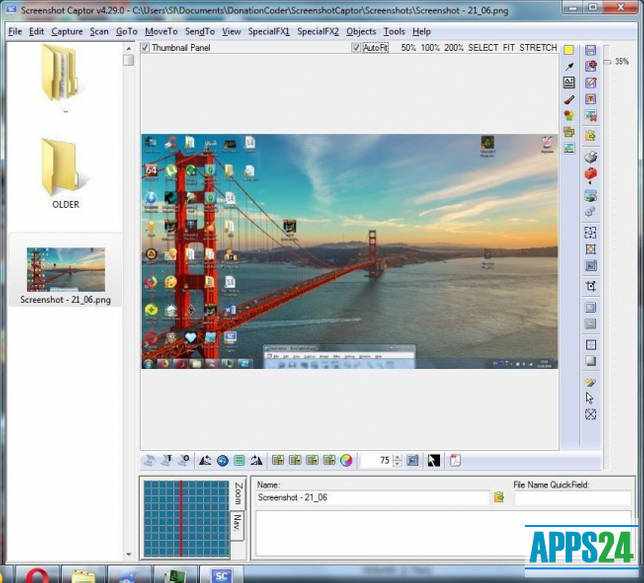Toggle the Thumbnail Panel checkbox
Viewport: 644px width, 583px height.
click(x=145, y=48)
